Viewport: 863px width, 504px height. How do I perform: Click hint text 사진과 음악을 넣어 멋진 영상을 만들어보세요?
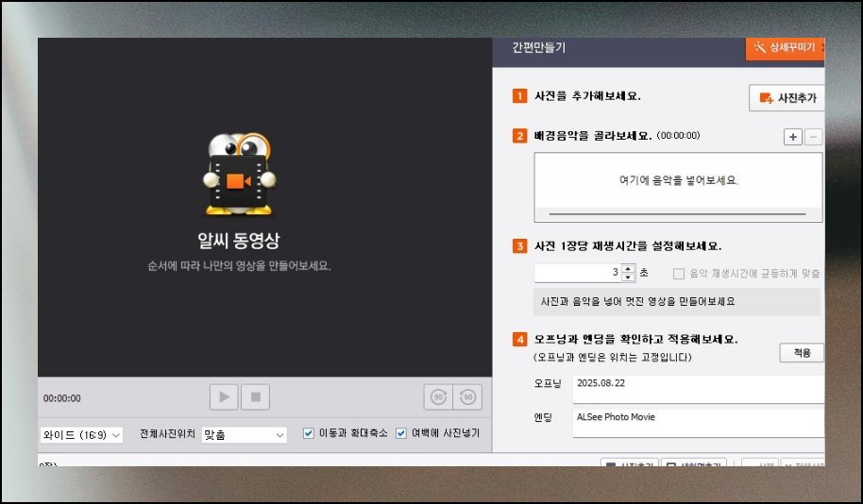(638, 301)
